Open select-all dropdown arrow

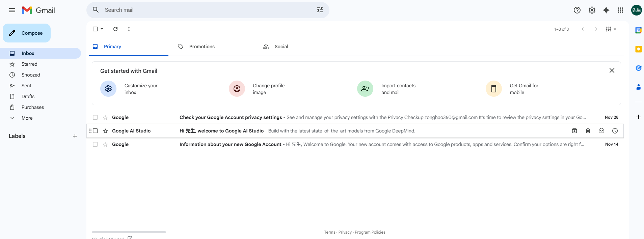[102, 29]
